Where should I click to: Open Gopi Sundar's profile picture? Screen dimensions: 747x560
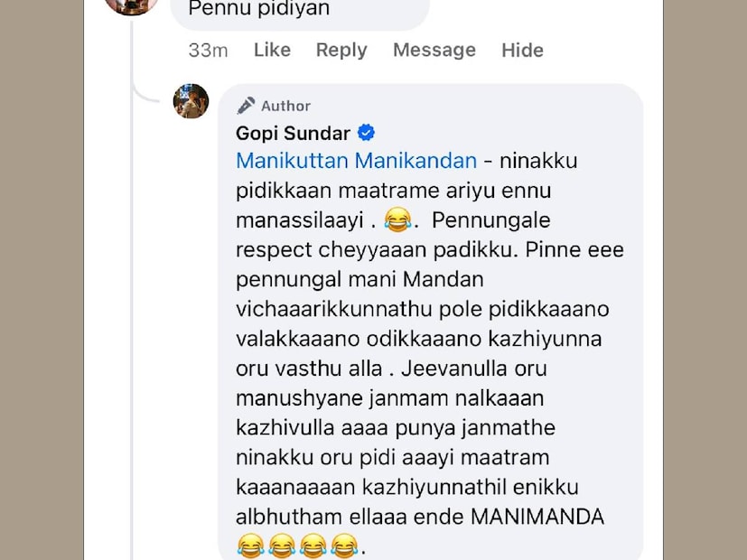(191, 101)
